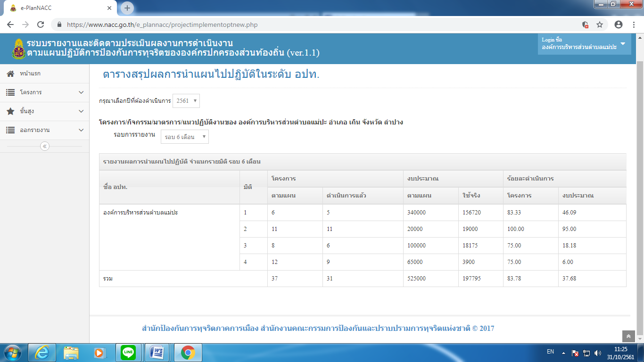The image size is (644, 362).
Task: Click the star icon beside ขั้นสูง
Action: (x=10, y=111)
